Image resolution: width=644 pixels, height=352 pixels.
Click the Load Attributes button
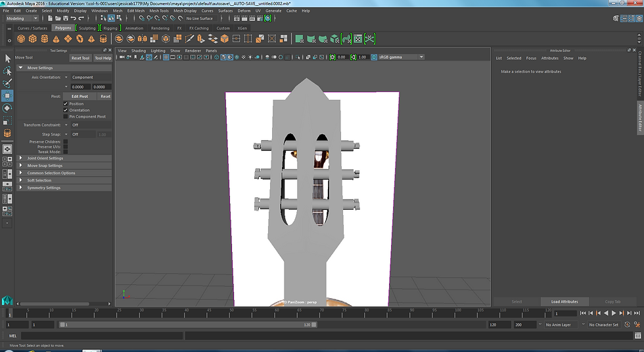pos(564,301)
